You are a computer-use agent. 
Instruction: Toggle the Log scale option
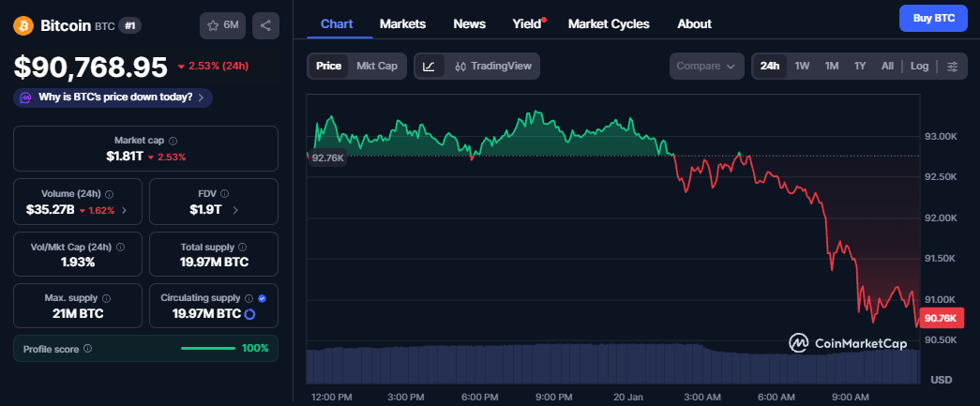[919, 67]
